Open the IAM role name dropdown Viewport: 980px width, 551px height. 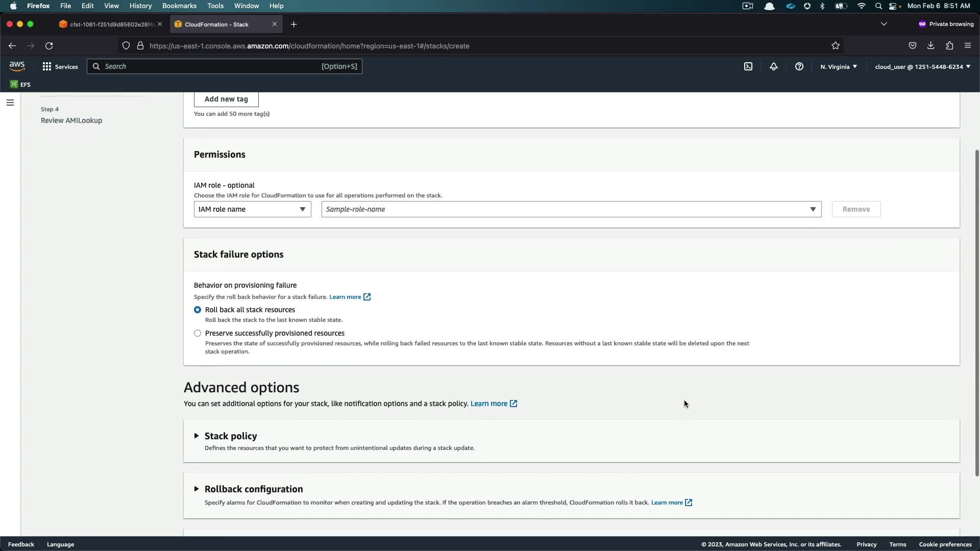[252, 209]
